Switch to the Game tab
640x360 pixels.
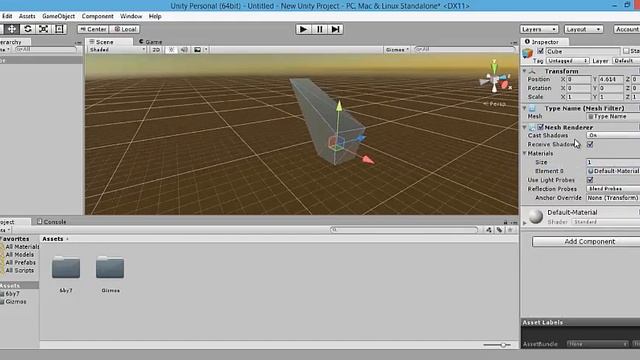[x=151, y=42]
